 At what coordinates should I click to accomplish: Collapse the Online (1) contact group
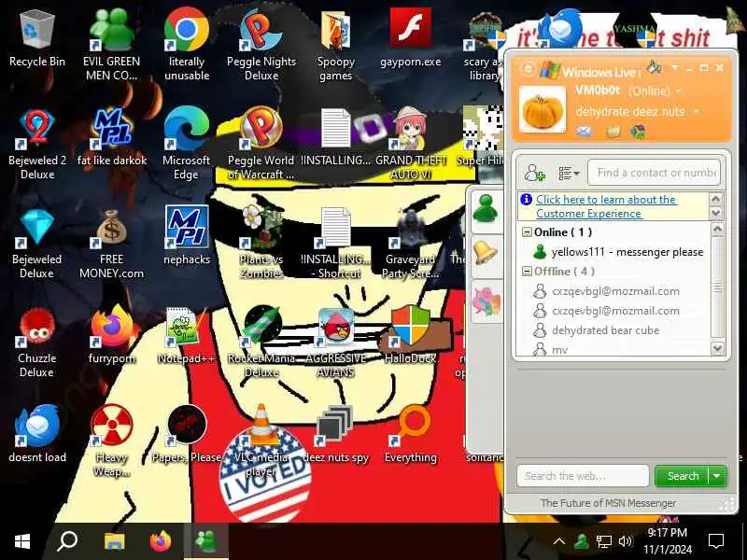coord(527,231)
